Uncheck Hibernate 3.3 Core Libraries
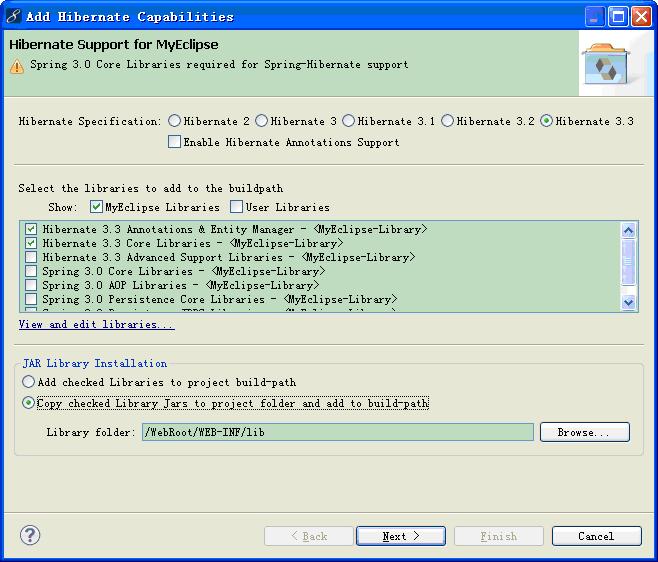 pyautogui.click(x=31, y=243)
